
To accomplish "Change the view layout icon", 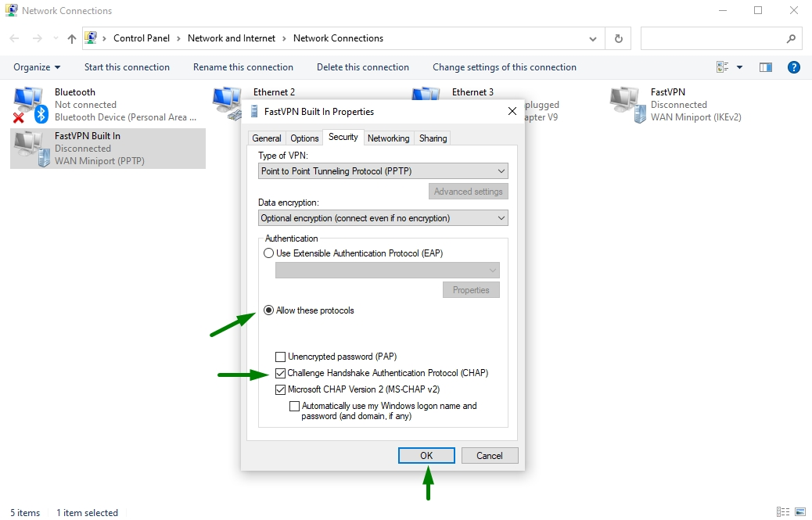I will 722,67.
